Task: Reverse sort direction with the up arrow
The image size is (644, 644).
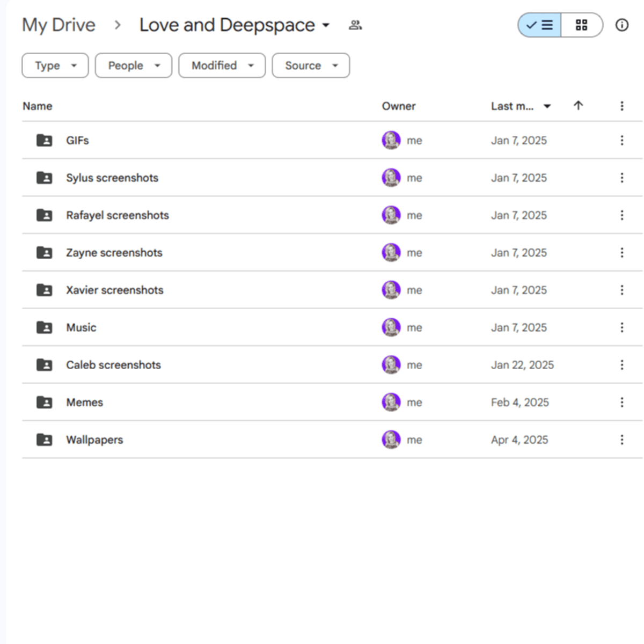Action: point(578,106)
